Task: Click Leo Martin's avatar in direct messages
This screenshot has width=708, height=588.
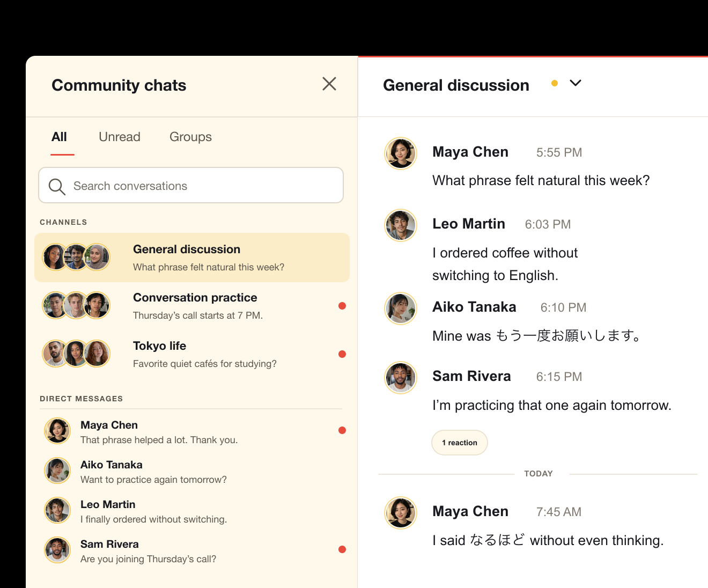Action: 57,510
